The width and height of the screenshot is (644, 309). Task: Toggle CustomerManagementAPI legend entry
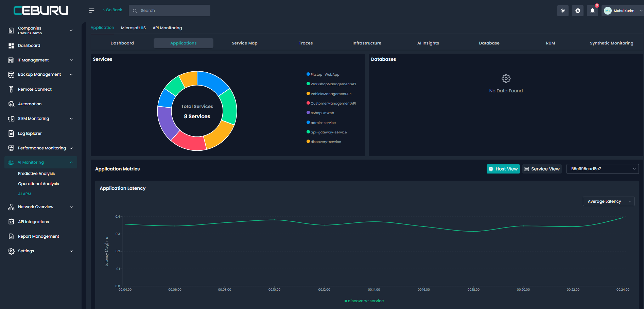[x=331, y=103]
